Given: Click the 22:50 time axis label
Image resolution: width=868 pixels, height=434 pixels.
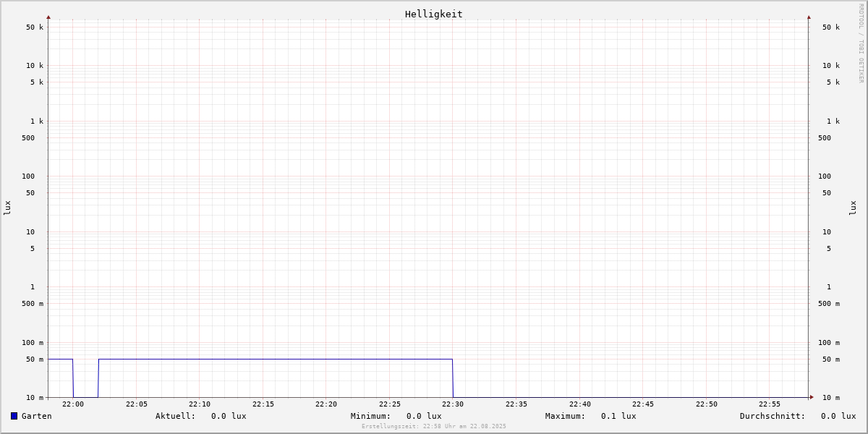Looking at the screenshot, I should pos(707,404).
